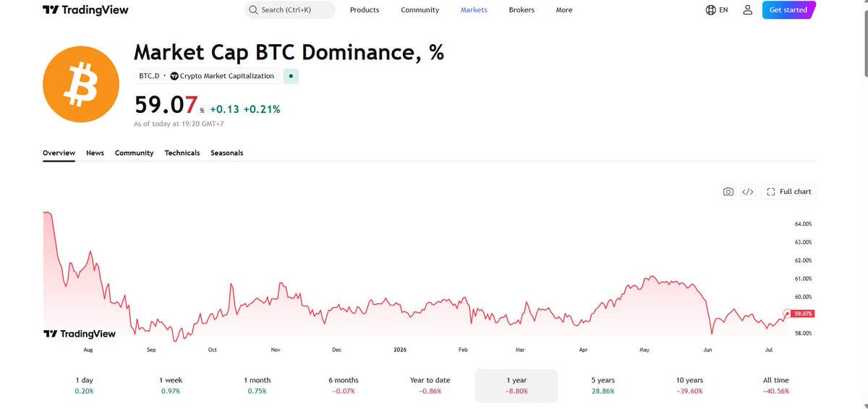Switch to the News tab

pyautogui.click(x=95, y=153)
